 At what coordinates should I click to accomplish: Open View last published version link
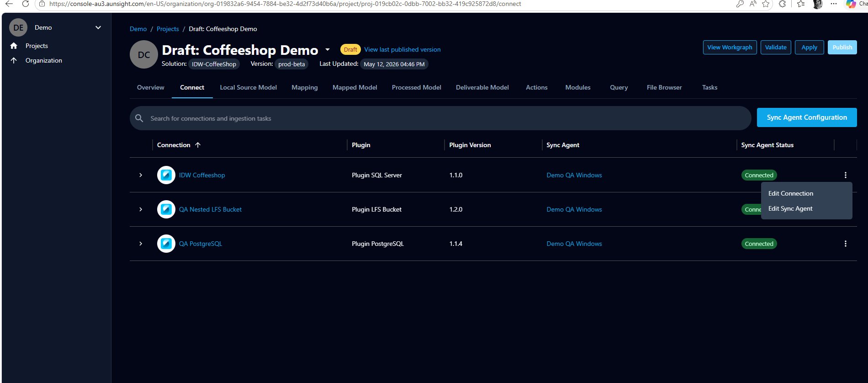[x=402, y=49]
